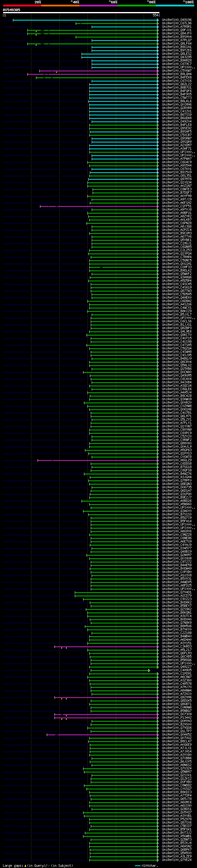Image resolution: width=197 pixels, height=868 pixels.
Task: Click purple alignment bar of UniRef100_B8LQH4
Action: coord(93,74)
